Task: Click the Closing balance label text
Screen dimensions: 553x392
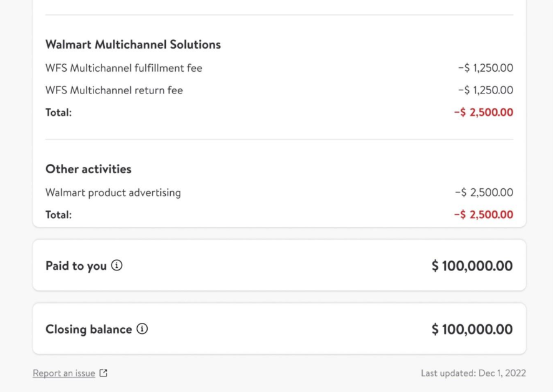Action: click(x=89, y=330)
